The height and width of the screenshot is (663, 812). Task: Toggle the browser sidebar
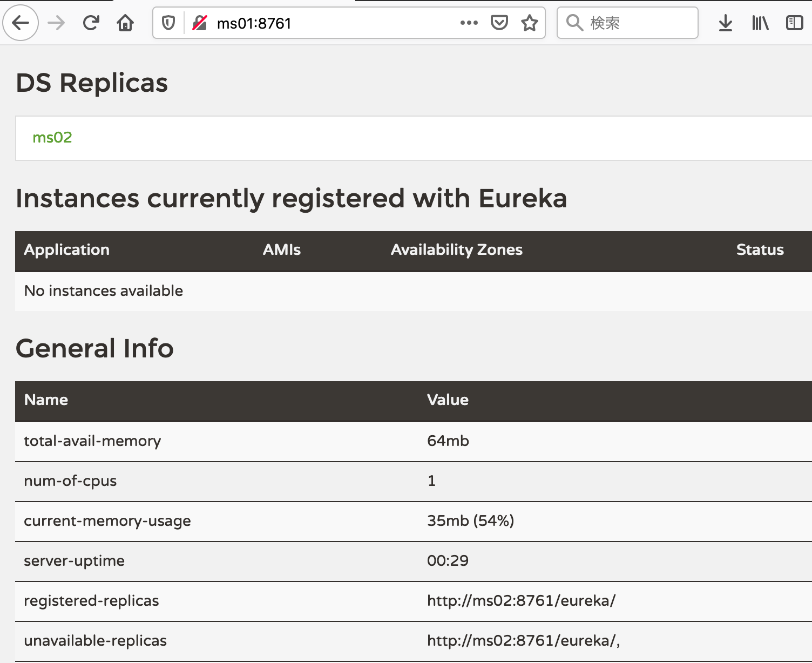point(794,23)
